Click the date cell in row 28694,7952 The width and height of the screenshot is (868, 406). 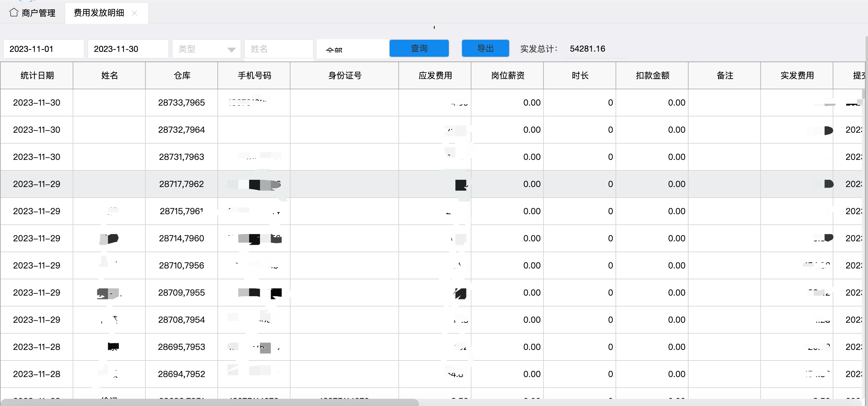coord(37,374)
